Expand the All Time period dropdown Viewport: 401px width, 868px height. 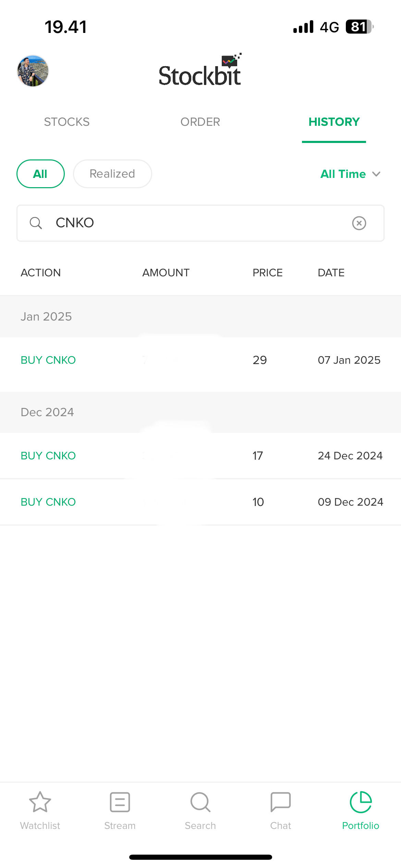point(350,174)
